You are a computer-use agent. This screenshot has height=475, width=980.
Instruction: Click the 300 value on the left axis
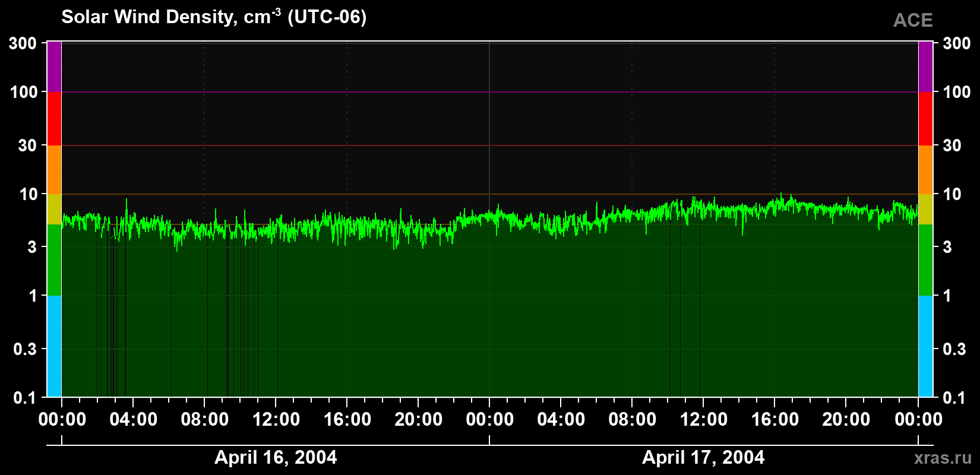point(23,43)
